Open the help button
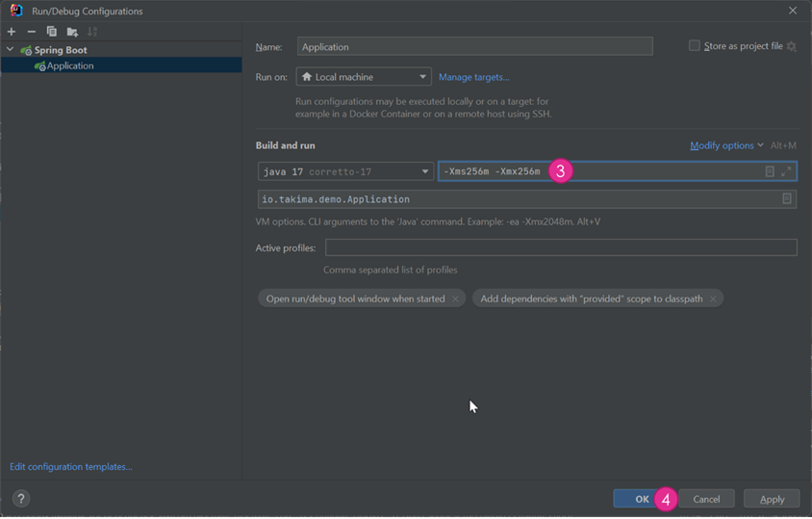 click(x=21, y=500)
